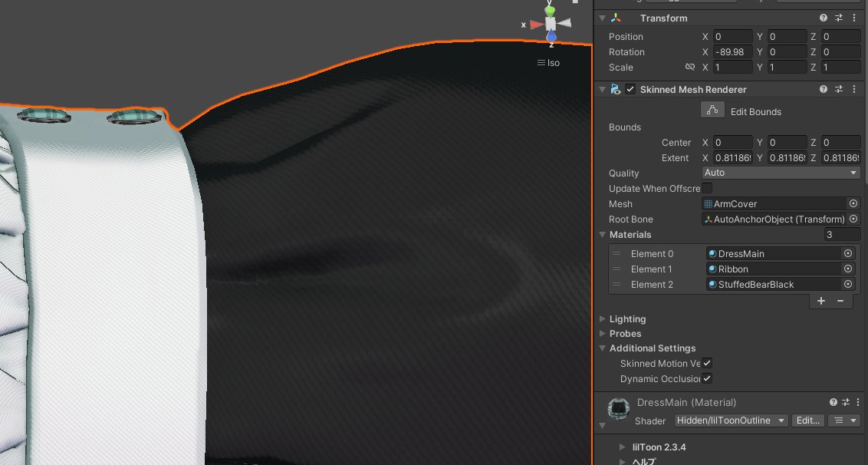This screenshot has width=868, height=465.
Task: Collapse the DressMain material foldout arrow
Action: click(602, 426)
